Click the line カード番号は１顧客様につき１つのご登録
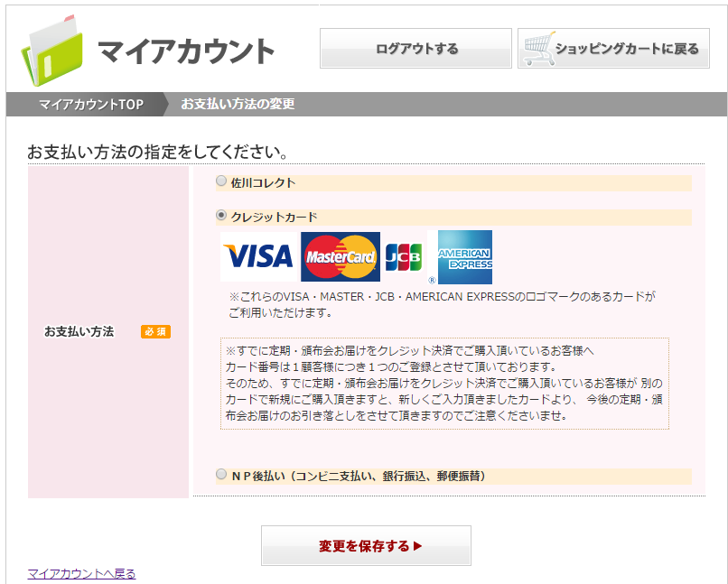Viewport: 728px width, 584px height. pos(391,366)
